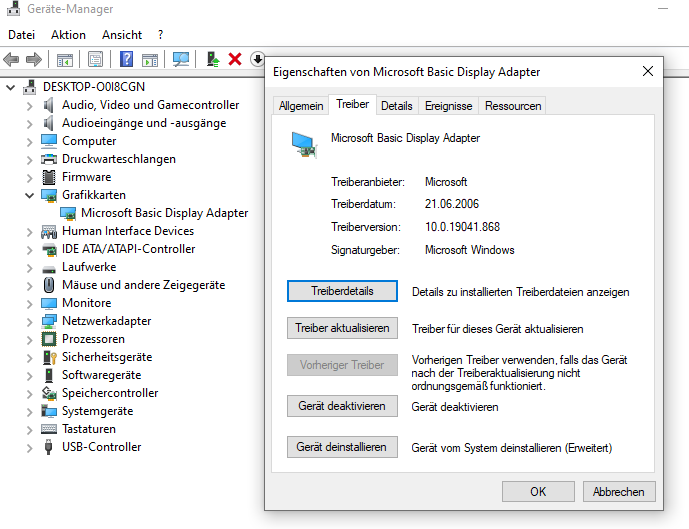The width and height of the screenshot is (689, 529).
Task: Open the Ereignisse tab
Action: point(449,106)
